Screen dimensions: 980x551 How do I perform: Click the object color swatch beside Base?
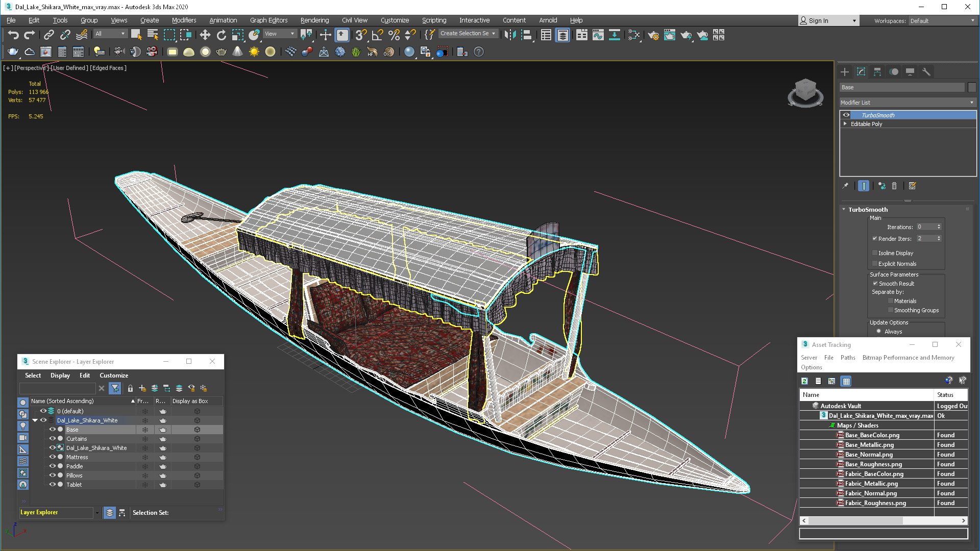[972, 87]
